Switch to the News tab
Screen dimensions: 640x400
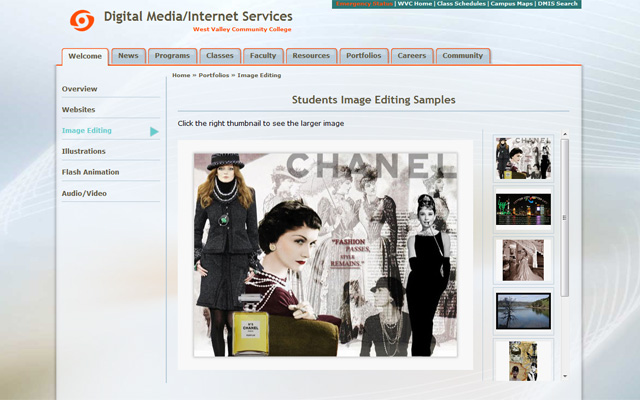tap(128, 56)
